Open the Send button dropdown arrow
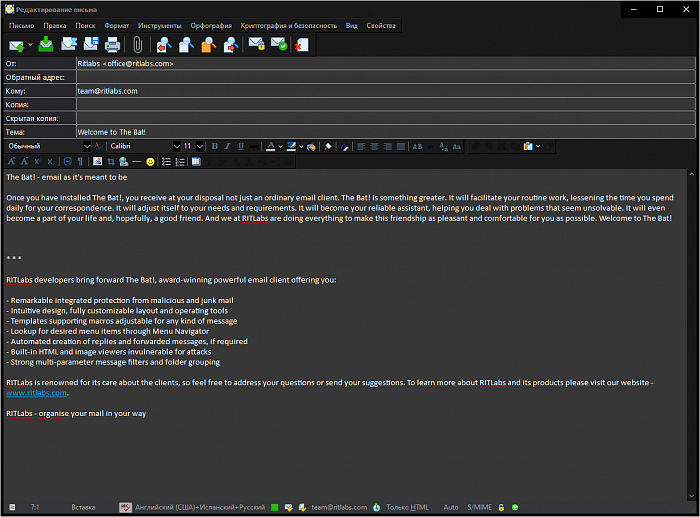This screenshot has width=700, height=517. (30, 45)
